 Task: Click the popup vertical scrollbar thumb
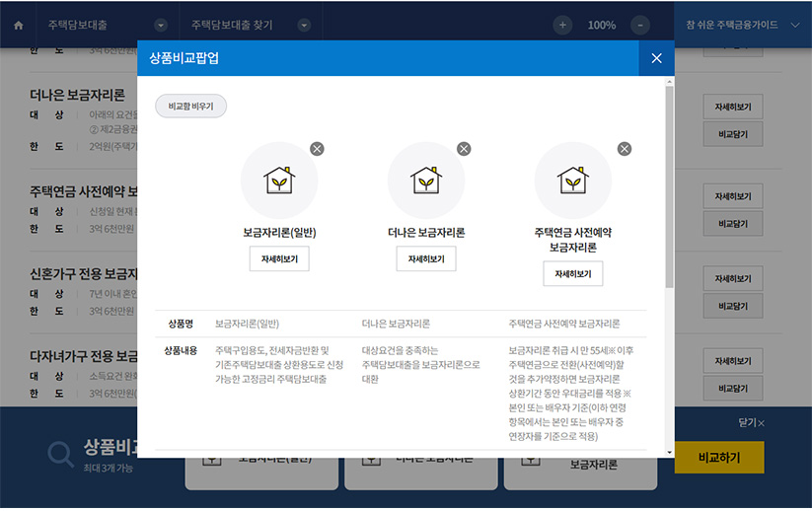pos(670,186)
